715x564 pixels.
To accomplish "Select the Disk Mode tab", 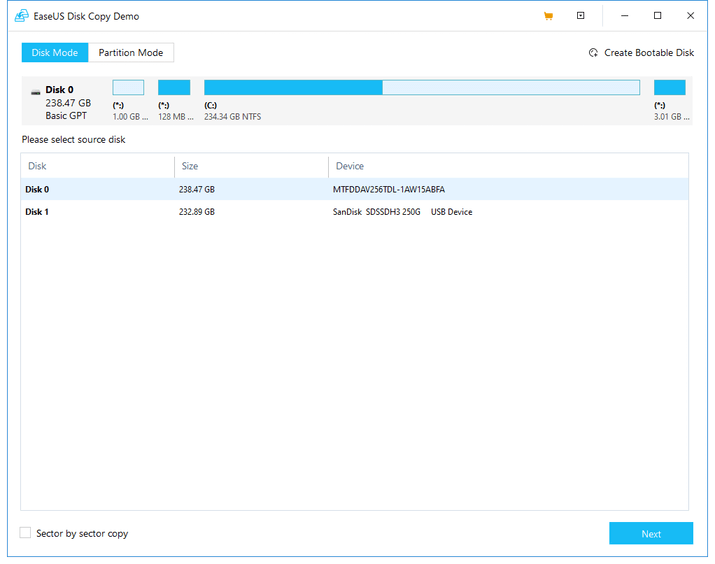I will tap(55, 53).
